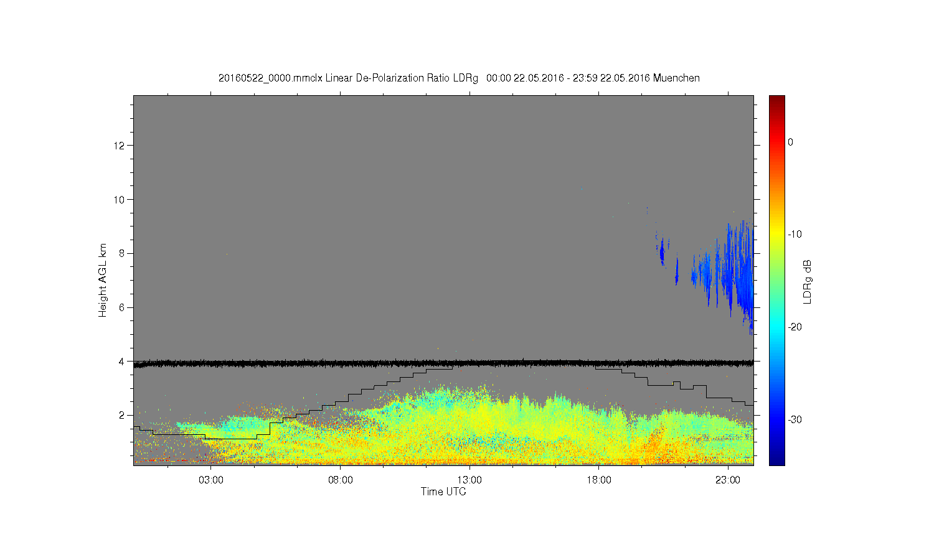Click the height tick label 10
This screenshot has height=560, width=934.
[120, 200]
